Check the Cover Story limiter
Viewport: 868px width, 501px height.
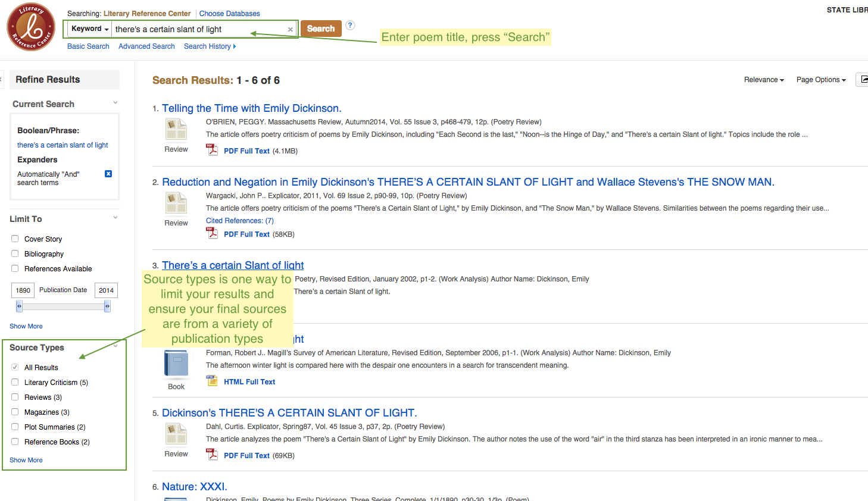pyautogui.click(x=15, y=239)
